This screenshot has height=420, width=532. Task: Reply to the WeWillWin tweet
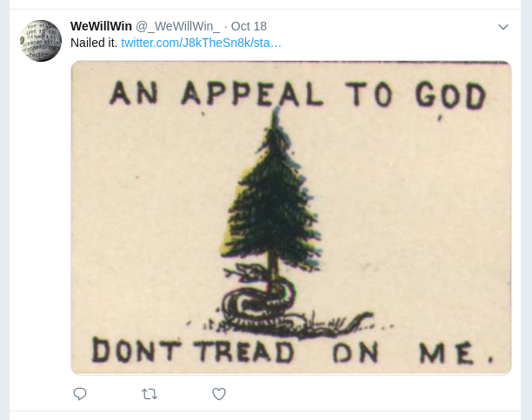click(x=80, y=394)
